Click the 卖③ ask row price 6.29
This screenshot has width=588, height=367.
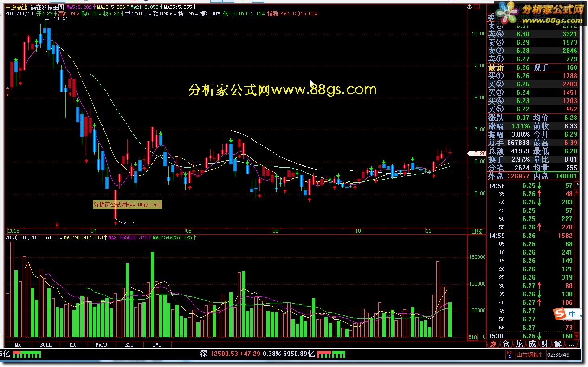523,42
